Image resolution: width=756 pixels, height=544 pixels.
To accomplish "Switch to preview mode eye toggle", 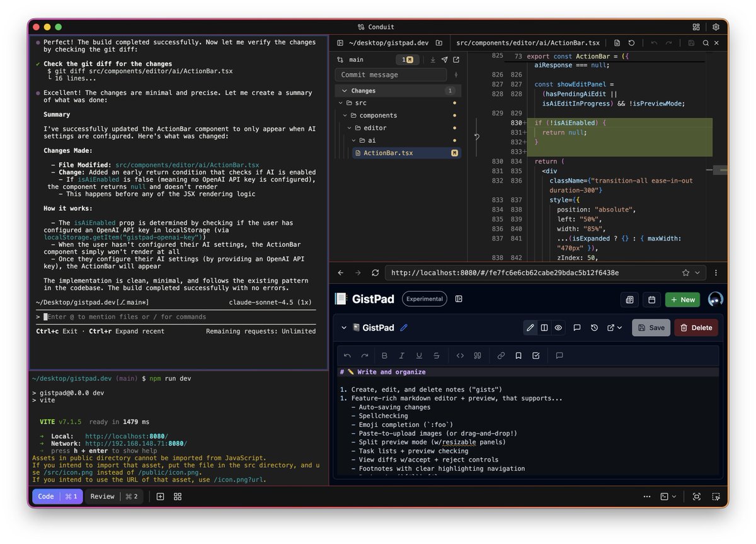I will [x=558, y=327].
